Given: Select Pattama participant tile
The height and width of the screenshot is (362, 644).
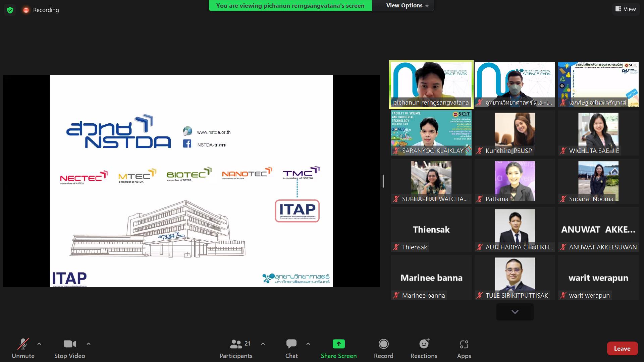Looking at the screenshot, I should point(515,181).
